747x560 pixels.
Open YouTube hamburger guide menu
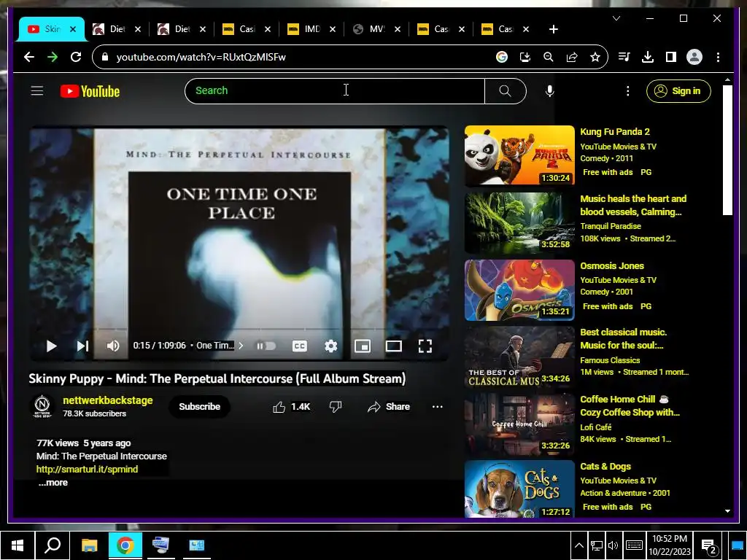tap(37, 91)
